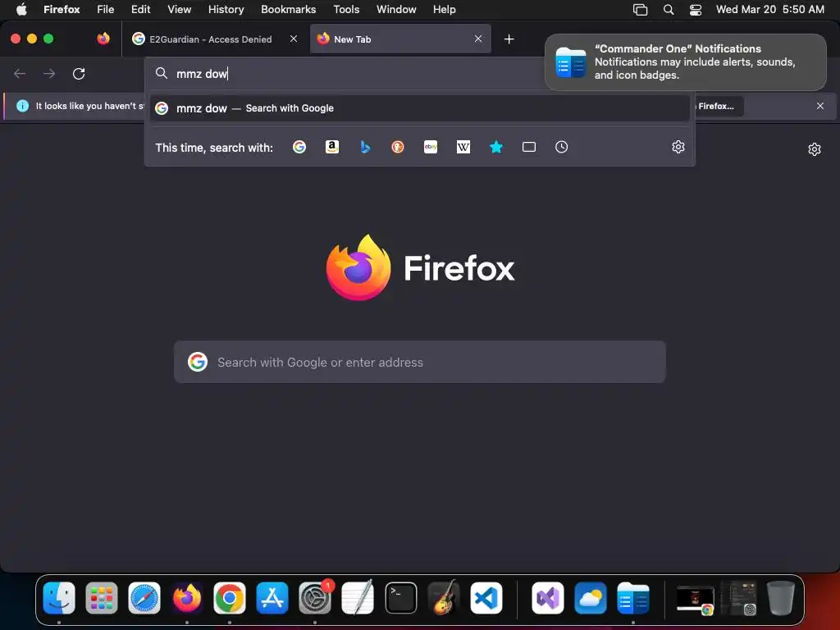840x630 pixels.
Task: Search this time with Amazon icon
Action: [332, 147]
